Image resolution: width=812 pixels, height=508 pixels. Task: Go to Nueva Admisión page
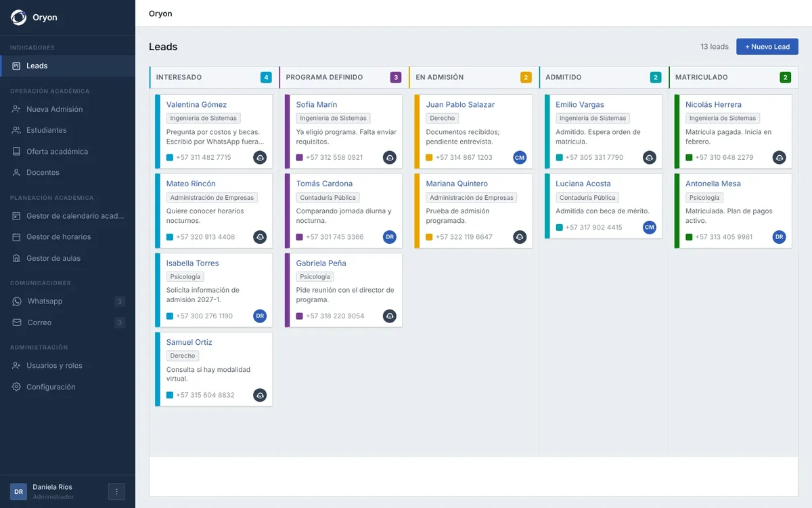coord(68,109)
